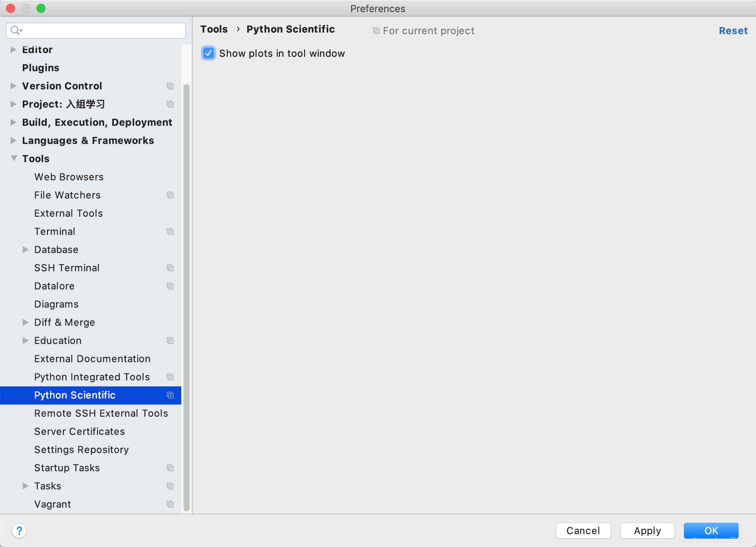
Task: Expand the Diff & Merge node
Action: pos(26,322)
